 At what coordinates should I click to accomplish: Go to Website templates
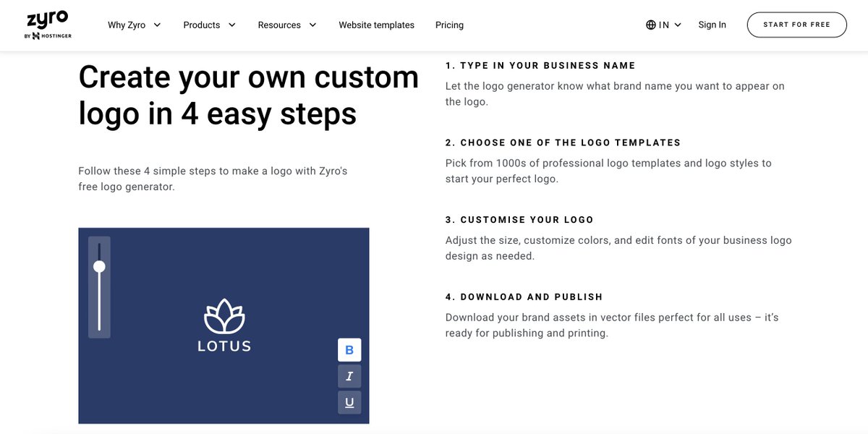[377, 25]
